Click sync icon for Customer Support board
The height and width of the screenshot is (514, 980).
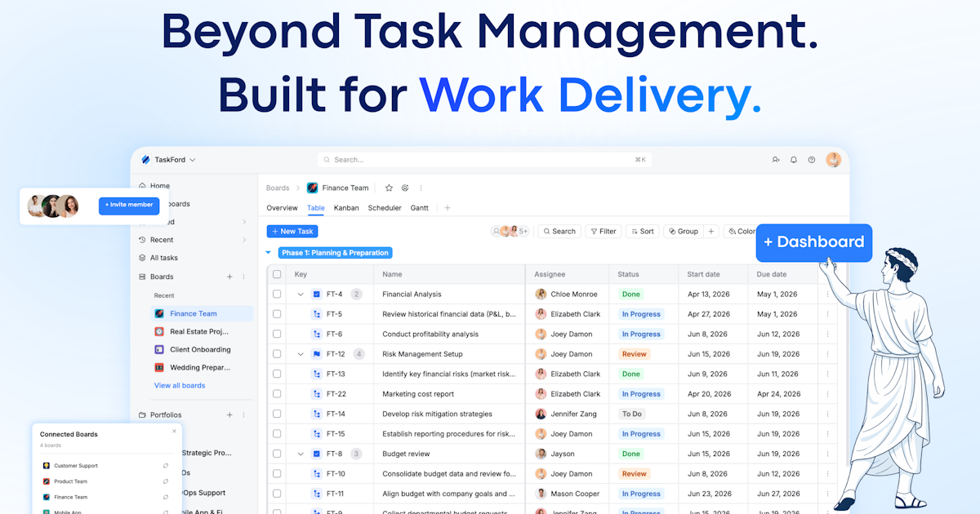tap(166, 466)
